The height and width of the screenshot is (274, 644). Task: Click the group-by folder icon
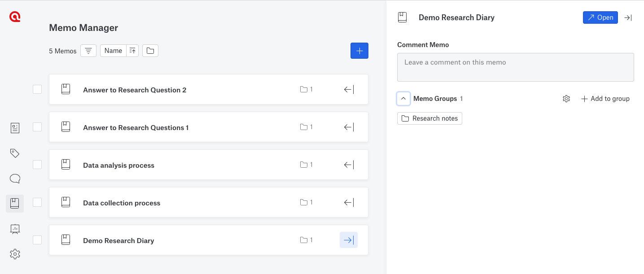(x=150, y=50)
